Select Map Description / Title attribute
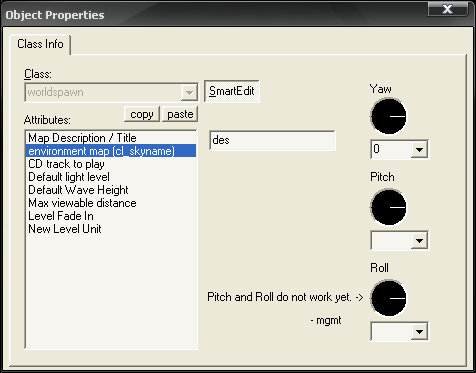This screenshot has height=373, width=476. [x=111, y=138]
